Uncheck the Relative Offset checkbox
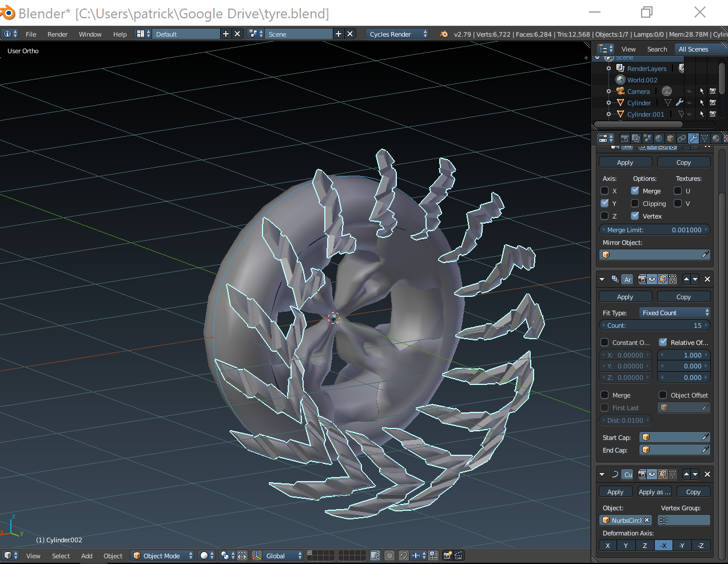 coord(663,343)
